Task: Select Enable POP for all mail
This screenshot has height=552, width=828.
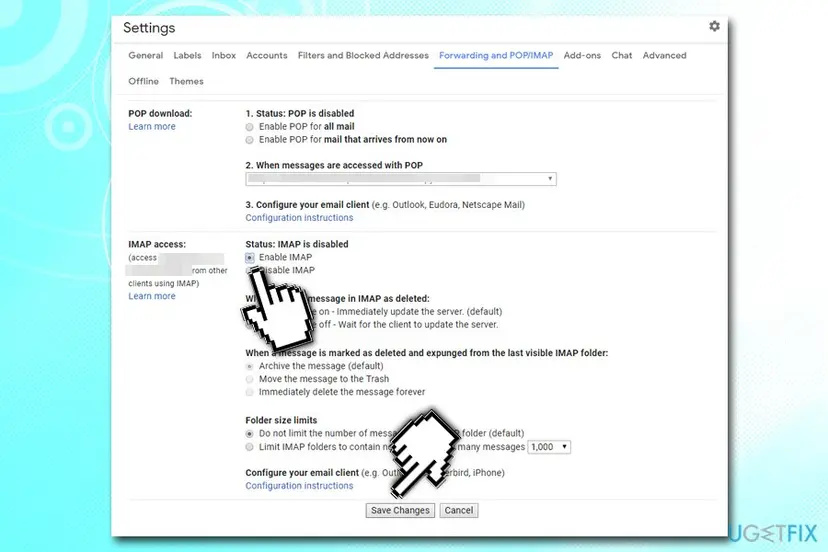Action: point(249,127)
